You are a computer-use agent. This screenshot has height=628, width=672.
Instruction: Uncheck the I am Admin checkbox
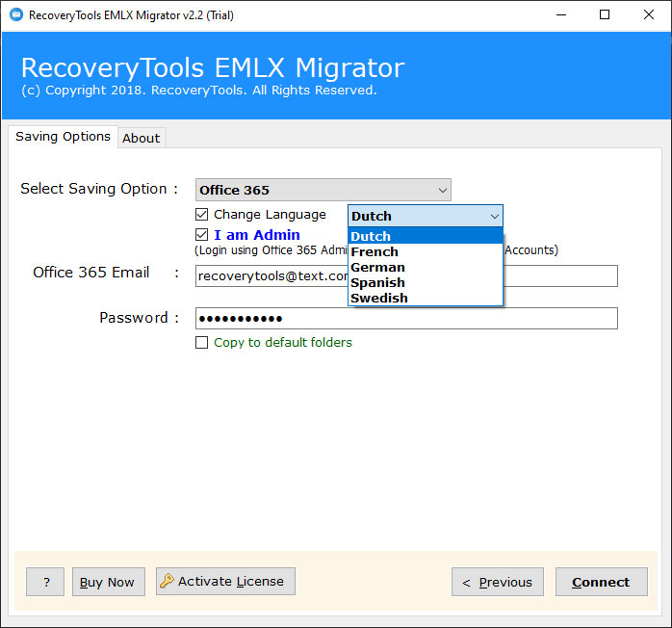pyautogui.click(x=201, y=235)
